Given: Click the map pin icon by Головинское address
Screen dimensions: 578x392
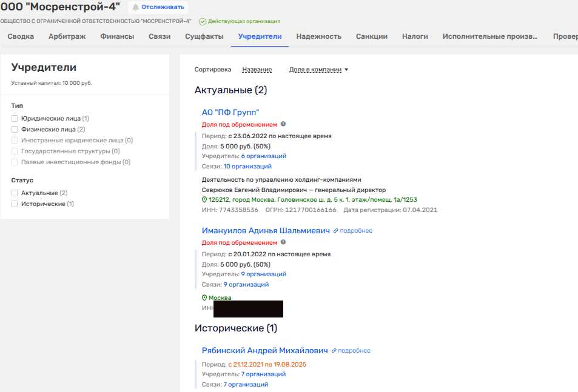Looking at the screenshot, I should [x=204, y=199].
